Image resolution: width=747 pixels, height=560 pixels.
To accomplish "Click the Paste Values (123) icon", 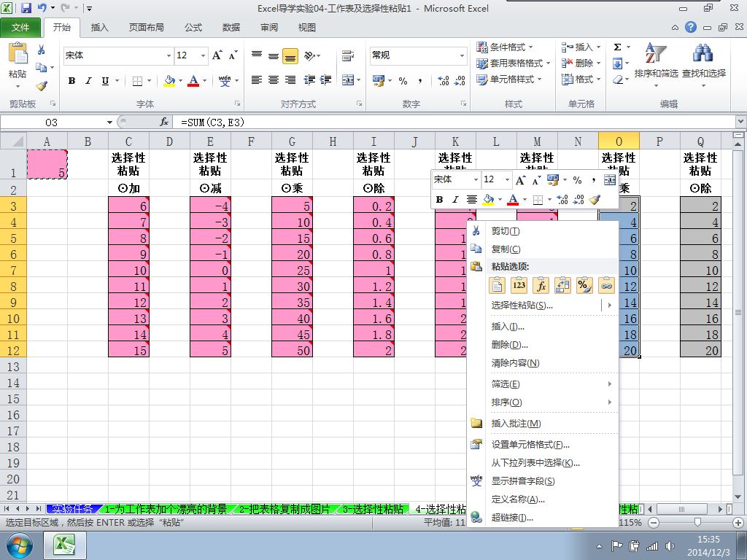I will pos(519,286).
